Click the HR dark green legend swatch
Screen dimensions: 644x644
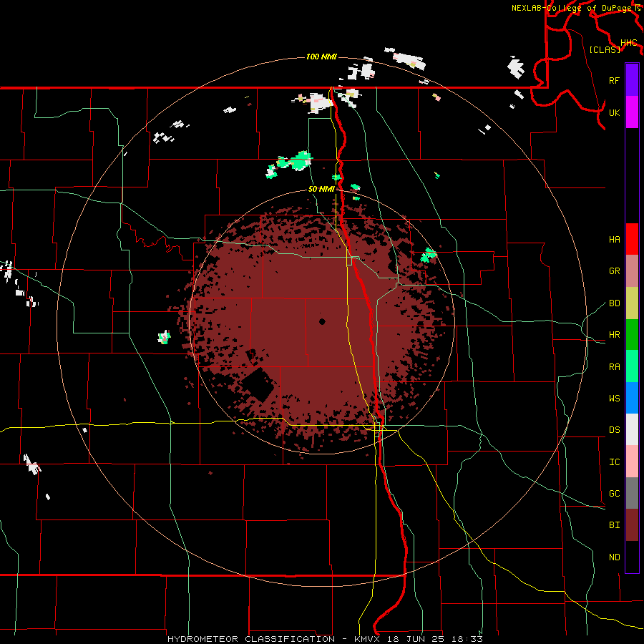[632, 335]
